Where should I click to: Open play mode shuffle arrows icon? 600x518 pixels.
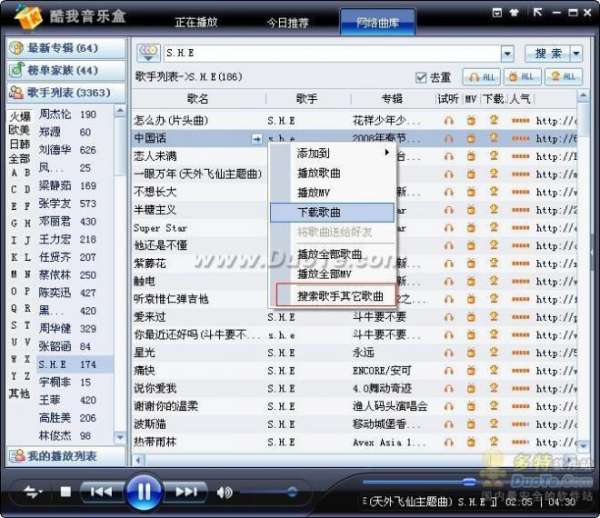(x=33, y=492)
